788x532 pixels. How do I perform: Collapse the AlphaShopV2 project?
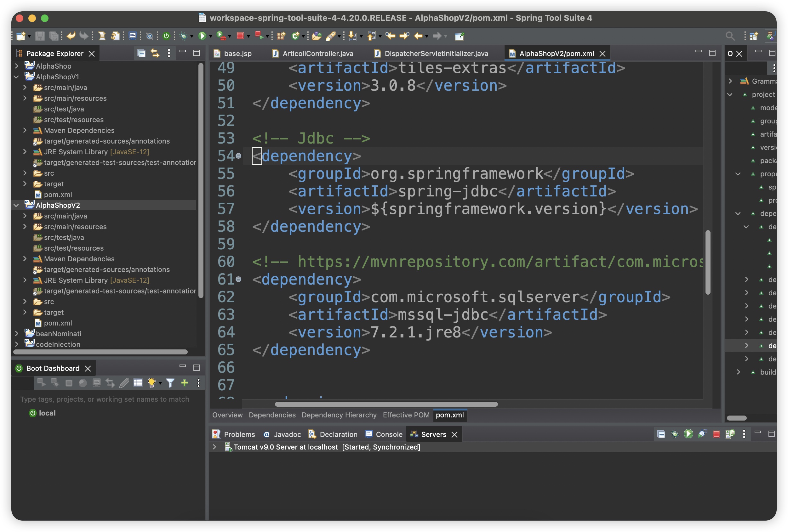click(17, 205)
